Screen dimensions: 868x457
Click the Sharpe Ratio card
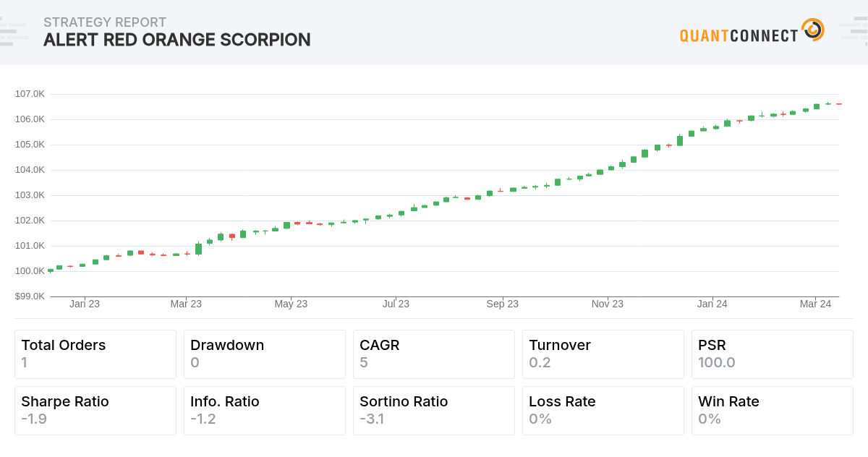(95, 411)
